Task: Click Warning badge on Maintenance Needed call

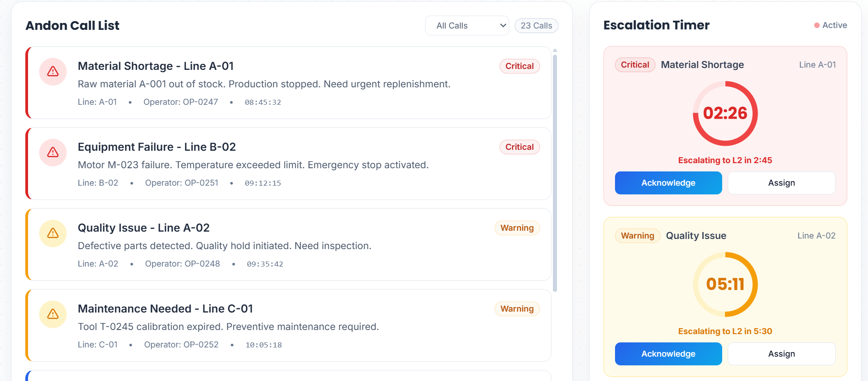Action: pyautogui.click(x=517, y=309)
